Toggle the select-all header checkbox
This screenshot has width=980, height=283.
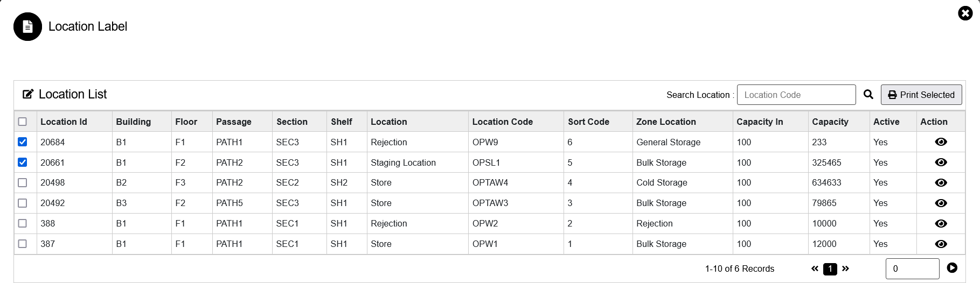pyautogui.click(x=23, y=122)
